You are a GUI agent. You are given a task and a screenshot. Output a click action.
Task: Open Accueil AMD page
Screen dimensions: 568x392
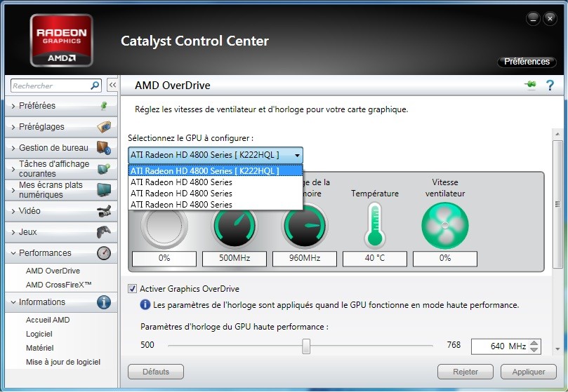click(x=48, y=320)
